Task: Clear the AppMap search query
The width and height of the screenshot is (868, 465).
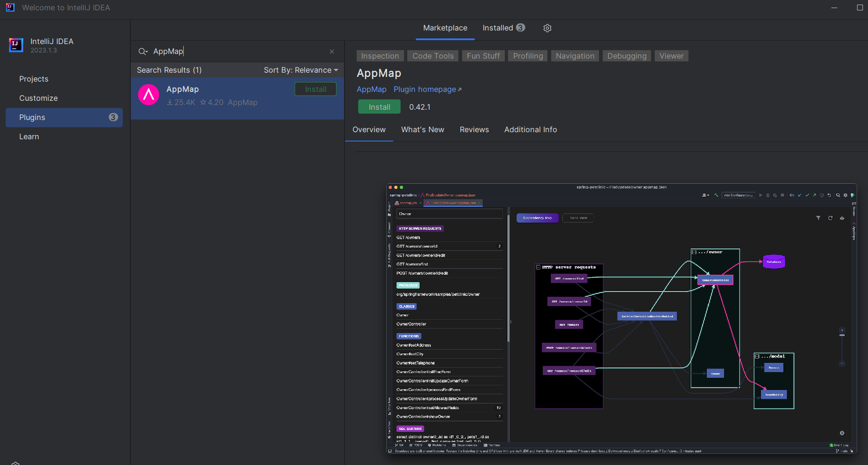Action: pos(332,51)
